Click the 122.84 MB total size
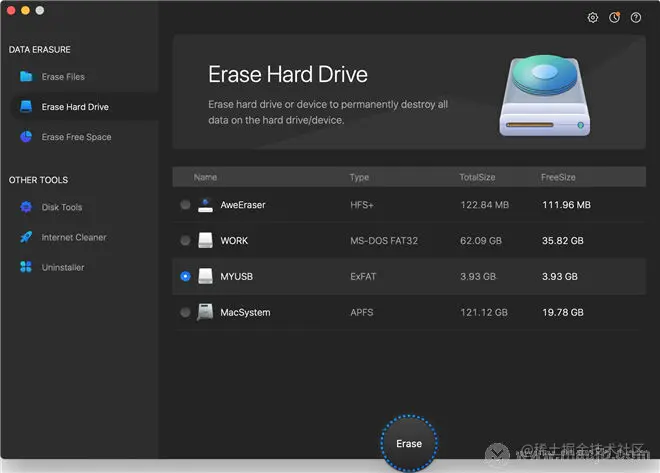Image resolution: width=660 pixels, height=473 pixels. click(x=484, y=205)
